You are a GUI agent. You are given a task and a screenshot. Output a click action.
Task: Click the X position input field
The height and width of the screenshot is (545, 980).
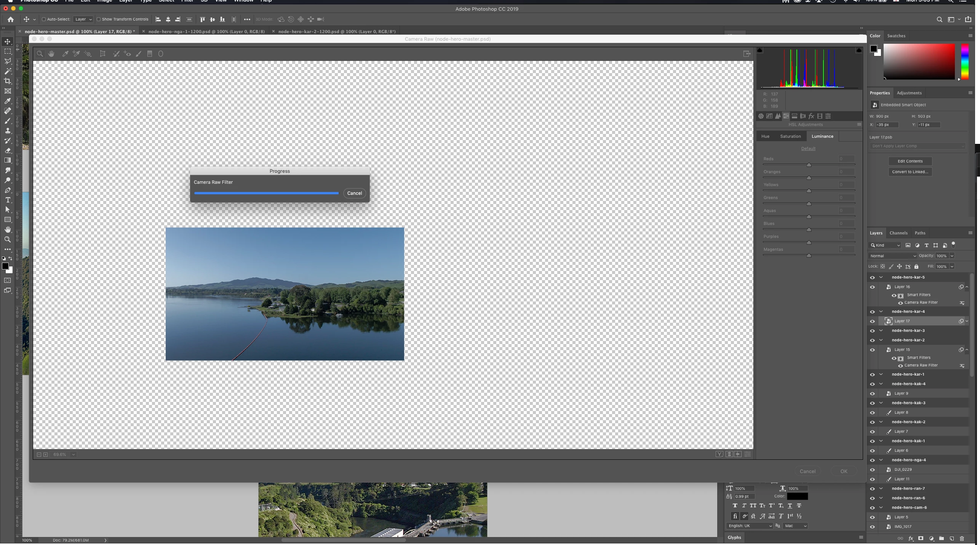click(x=887, y=125)
